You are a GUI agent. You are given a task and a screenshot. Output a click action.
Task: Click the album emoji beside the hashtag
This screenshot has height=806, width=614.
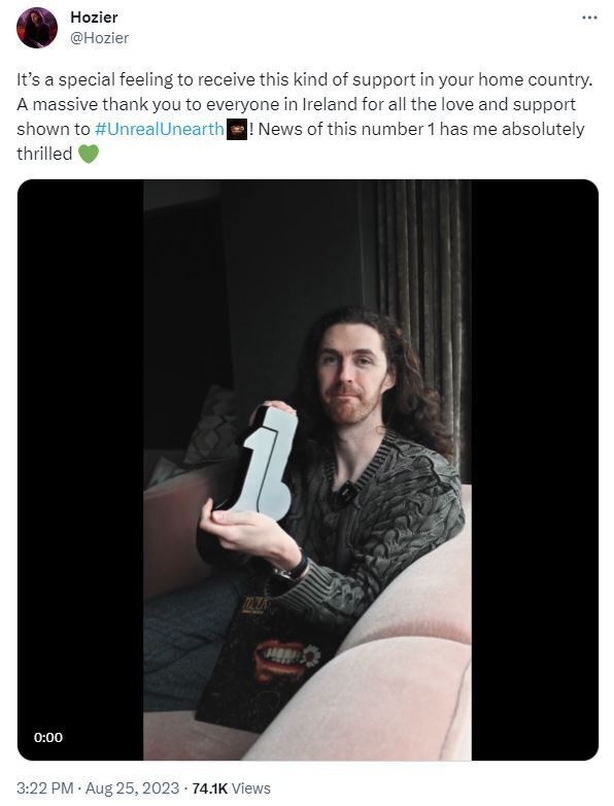tap(237, 130)
